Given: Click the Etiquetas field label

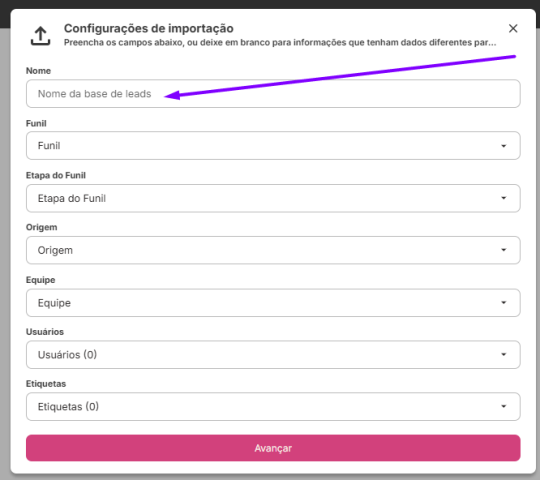Looking at the screenshot, I should [x=46, y=384].
